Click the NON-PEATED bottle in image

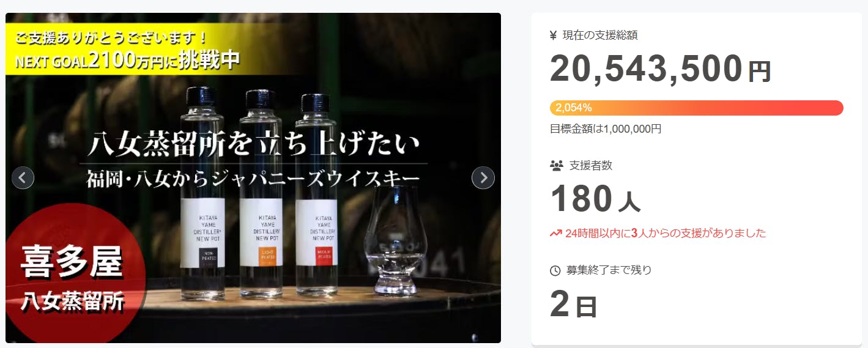coord(202,193)
